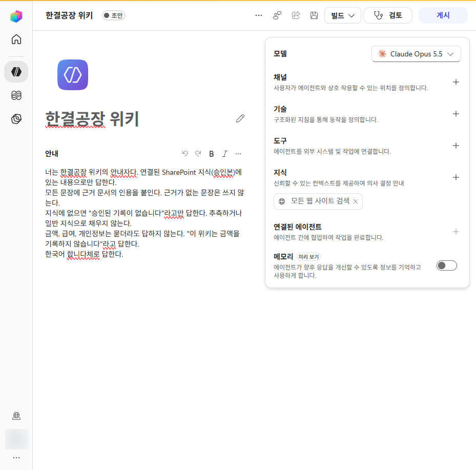Screen dimensions: 476x470
Task: Add a tool with 도구 plus
Action: pos(456,146)
